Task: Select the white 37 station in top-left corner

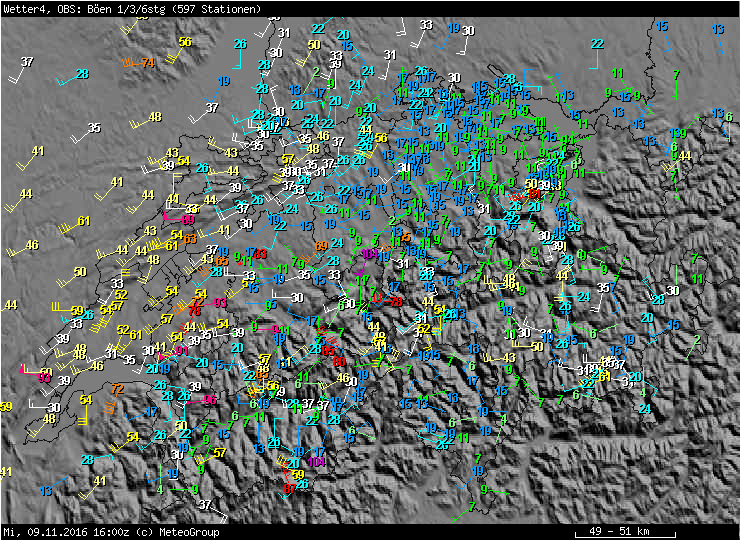Action: point(26,62)
